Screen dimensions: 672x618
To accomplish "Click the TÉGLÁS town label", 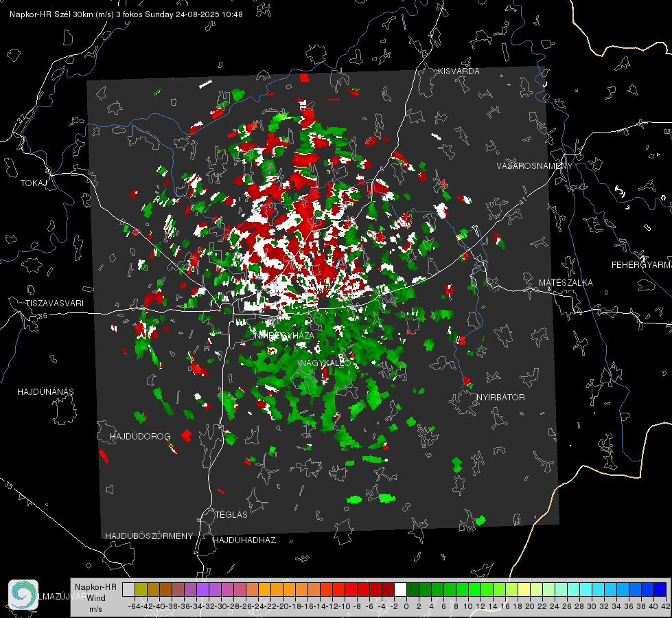I will (x=231, y=514).
